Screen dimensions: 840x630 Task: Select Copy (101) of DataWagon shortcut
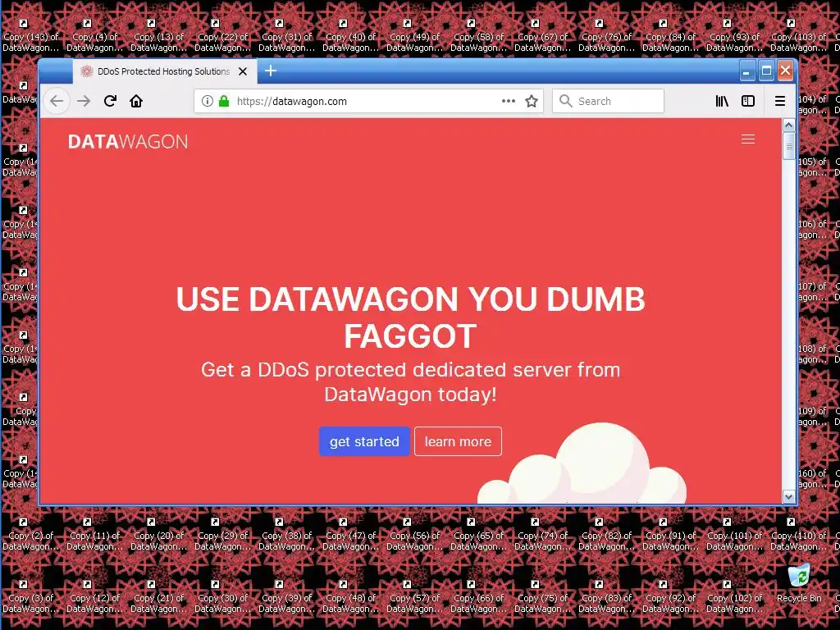(734, 535)
